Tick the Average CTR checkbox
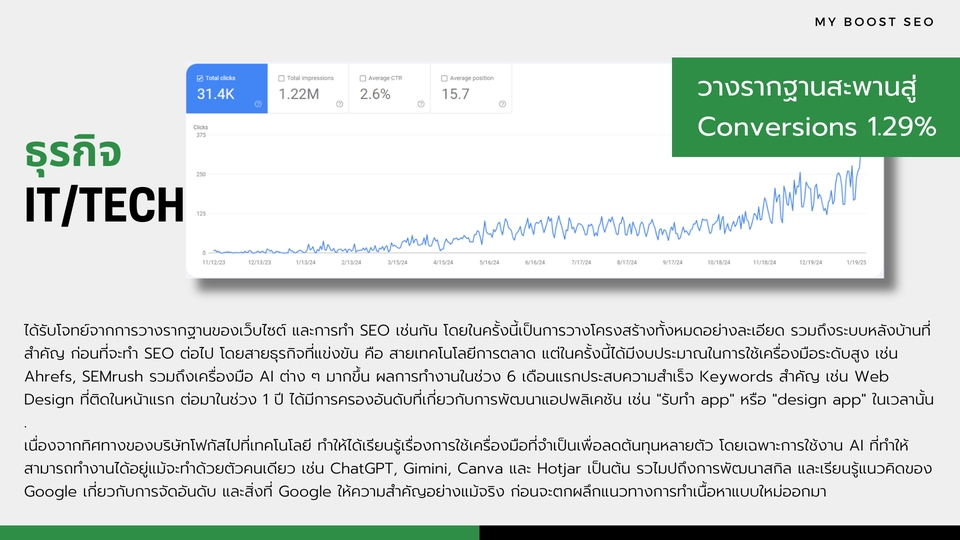Viewport: 960px width, 540px height. pyautogui.click(x=362, y=77)
